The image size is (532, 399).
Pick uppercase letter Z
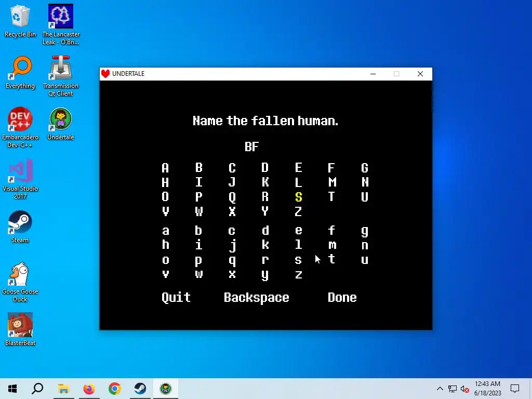[298, 211]
